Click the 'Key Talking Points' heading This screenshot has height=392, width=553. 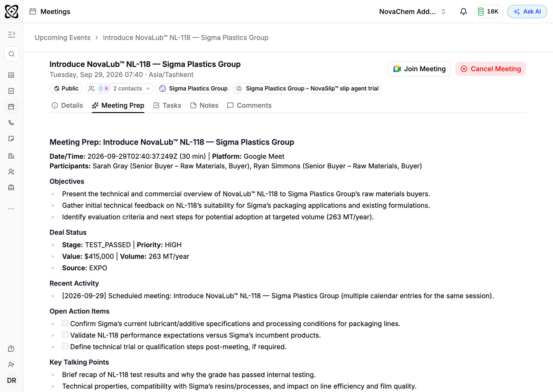(x=79, y=362)
